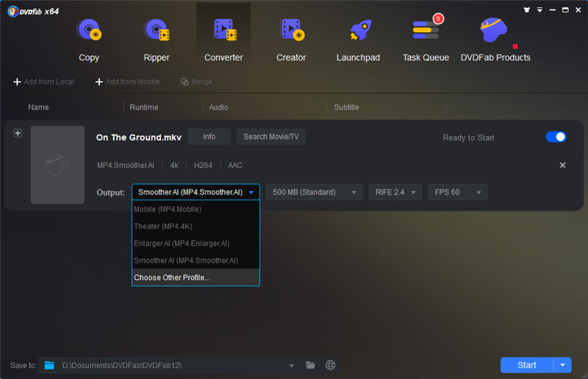Open the RIFE 2.4 dropdown
This screenshot has width=588, height=379.
pyautogui.click(x=395, y=192)
